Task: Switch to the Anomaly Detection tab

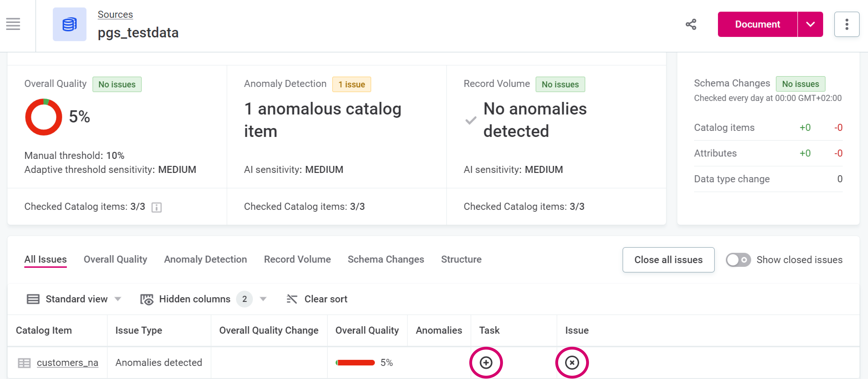Action: tap(205, 259)
